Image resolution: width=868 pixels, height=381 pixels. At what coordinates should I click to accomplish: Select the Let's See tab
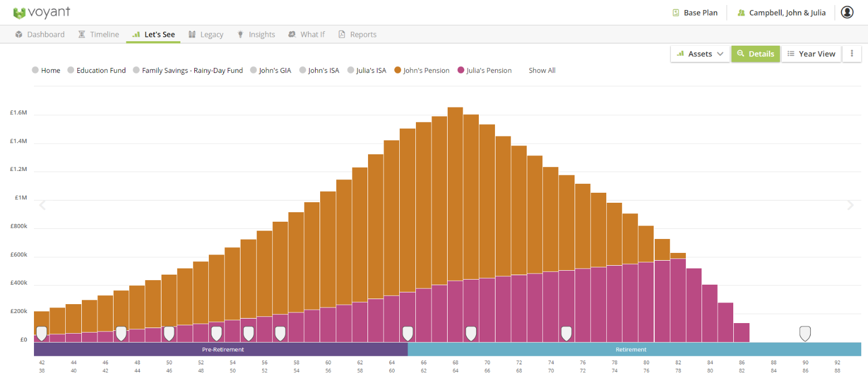click(153, 35)
